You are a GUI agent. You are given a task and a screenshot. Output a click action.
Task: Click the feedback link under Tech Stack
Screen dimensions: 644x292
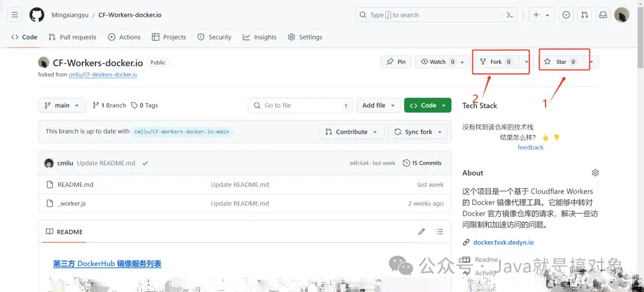pos(530,147)
